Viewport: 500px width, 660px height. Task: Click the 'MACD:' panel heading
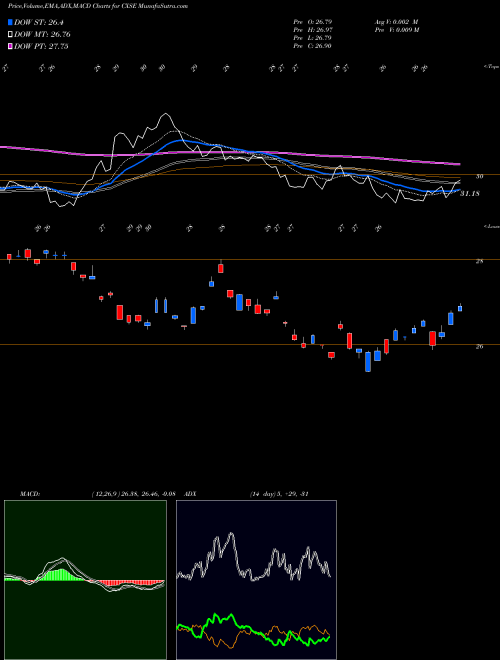[29, 494]
